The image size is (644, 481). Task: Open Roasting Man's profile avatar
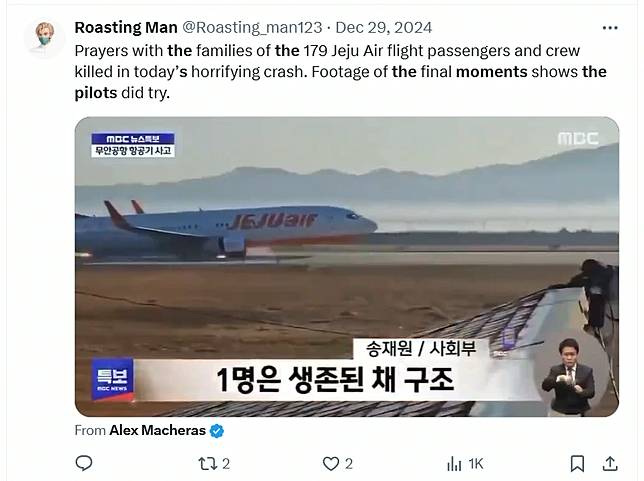point(44,37)
